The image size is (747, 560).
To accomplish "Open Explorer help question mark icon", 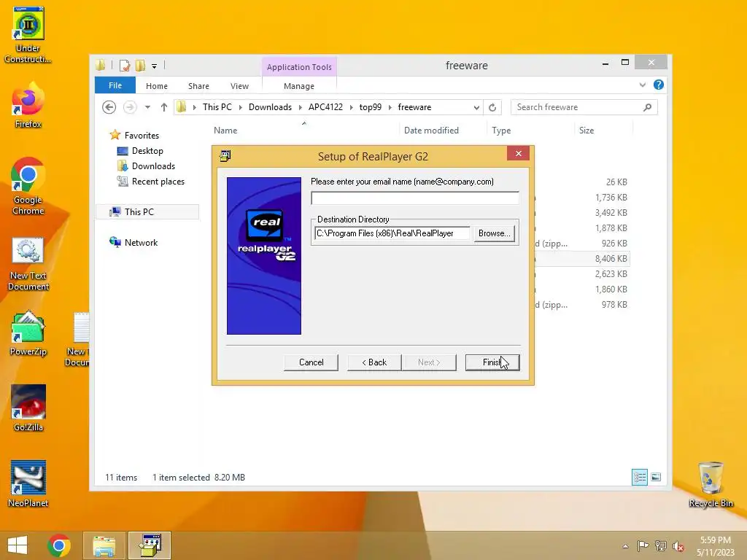I will (x=659, y=85).
